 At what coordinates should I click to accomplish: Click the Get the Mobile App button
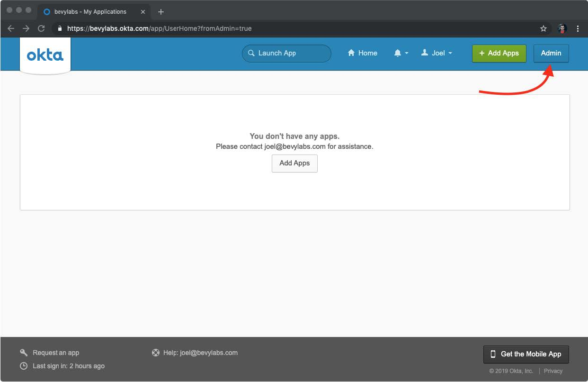[526, 354]
